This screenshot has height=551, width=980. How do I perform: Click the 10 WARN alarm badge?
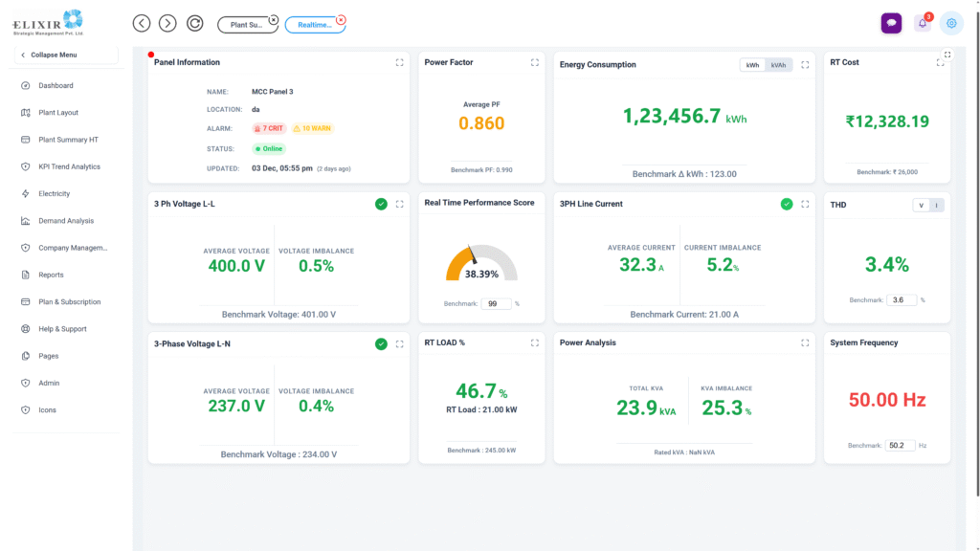[x=312, y=128]
